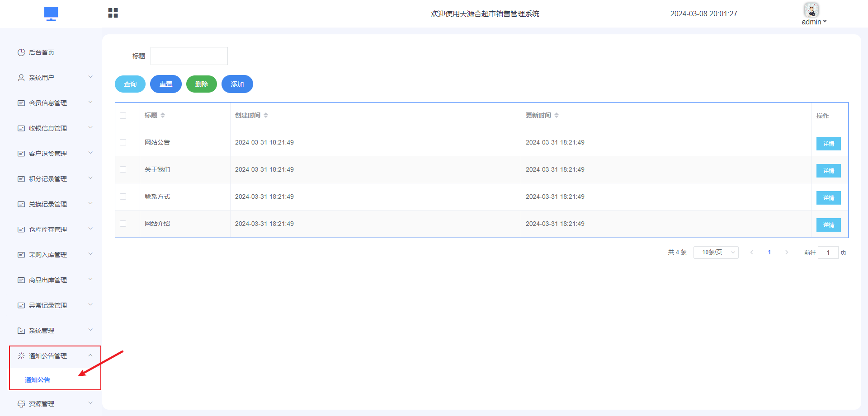The height and width of the screenshot is (416, 868).
Task: Click the 会员信息管理 menu icon
Action: pos(21,103)
